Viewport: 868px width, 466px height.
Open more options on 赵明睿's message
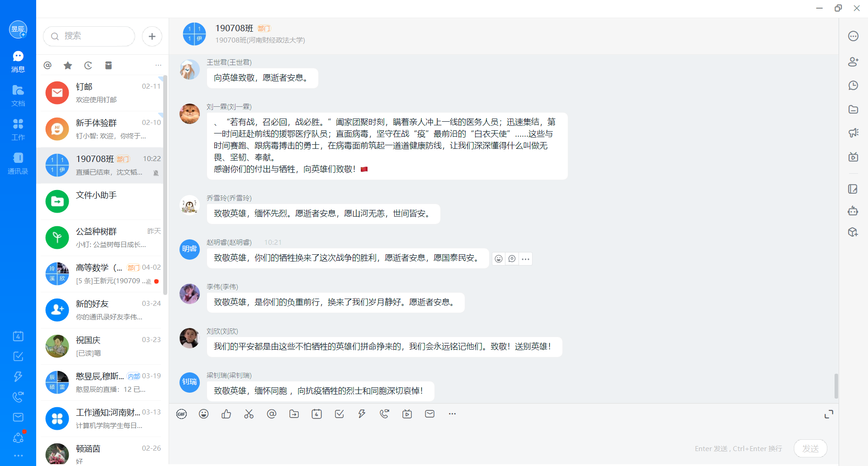(525, 259)
